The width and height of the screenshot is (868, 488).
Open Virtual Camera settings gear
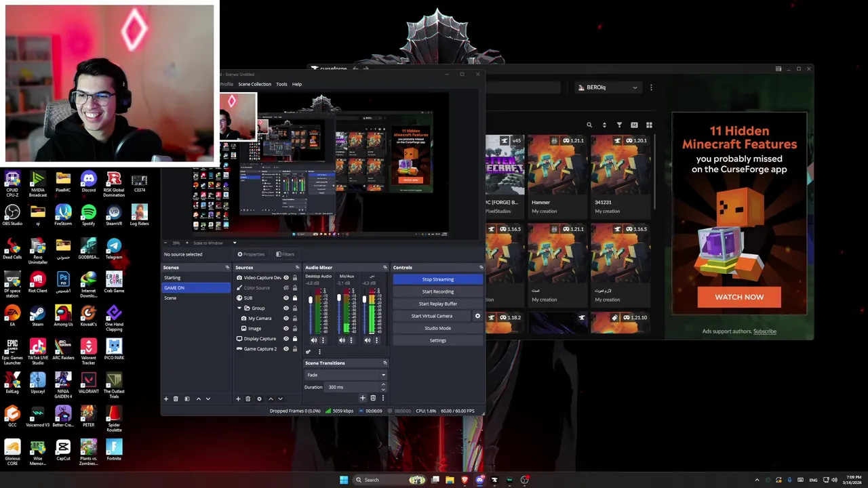pos(477,316)
